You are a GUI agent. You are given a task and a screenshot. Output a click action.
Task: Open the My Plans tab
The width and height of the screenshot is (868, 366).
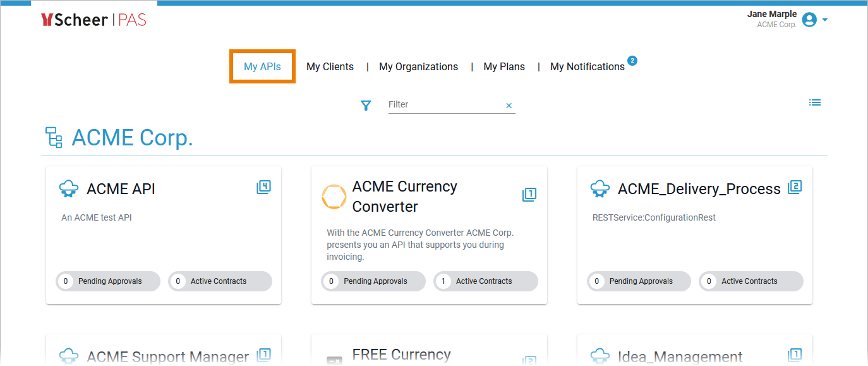(504, 66)
